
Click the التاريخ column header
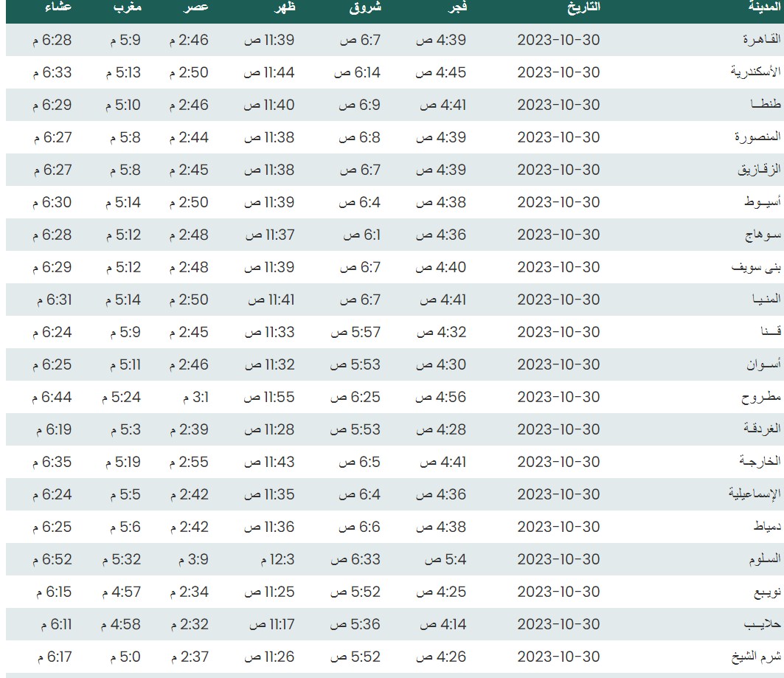(583, 7)
